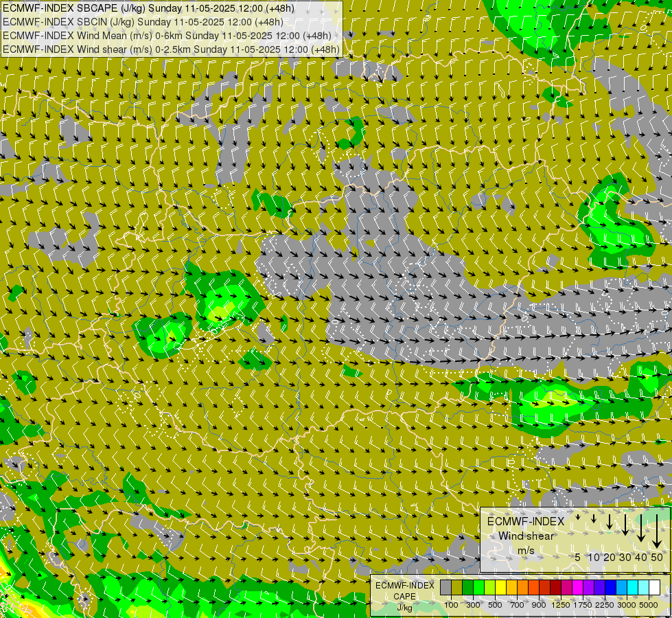
Task: Click the Wind shear 0-2.5km title line
Action: click(171, 49)
